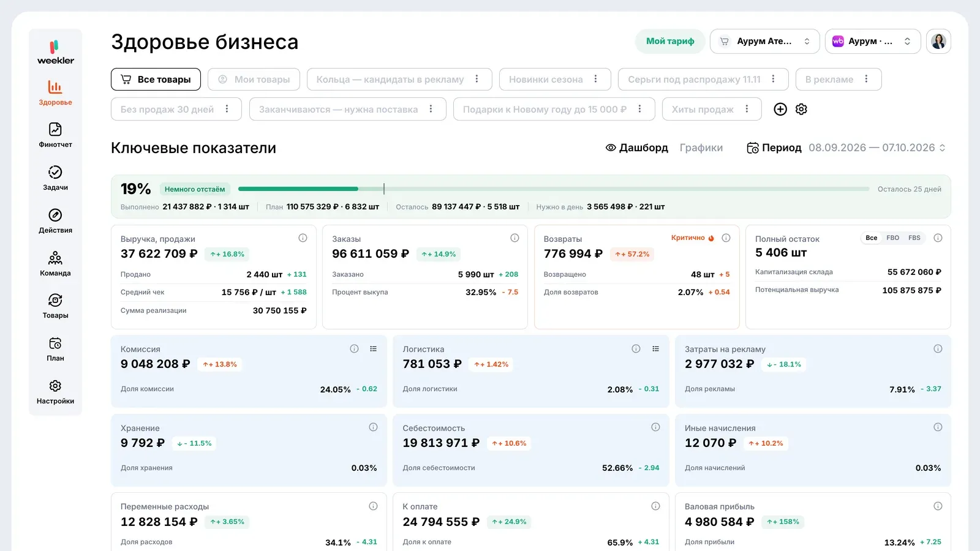Open Действия sidebar item
980x551 pixels.
click(x=55, y=221)
